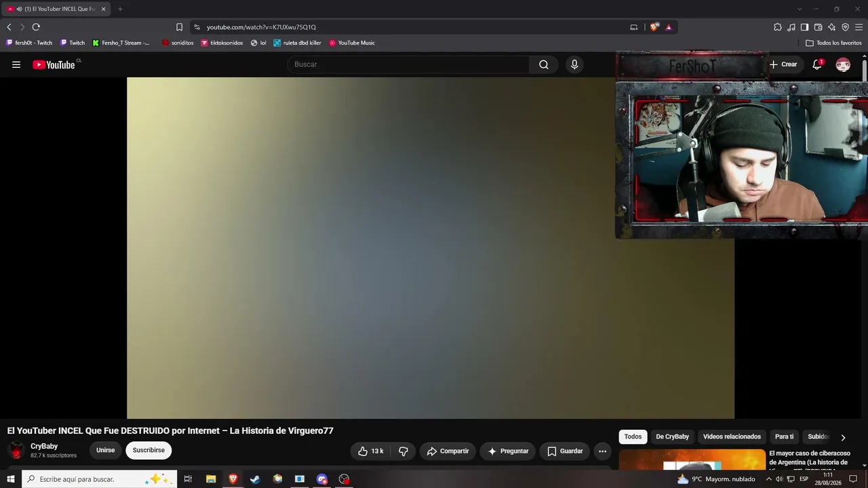This screenshot has width=868, height=488.
Task: Open the 'lol' bookmark
Action: tap(258, 43)
